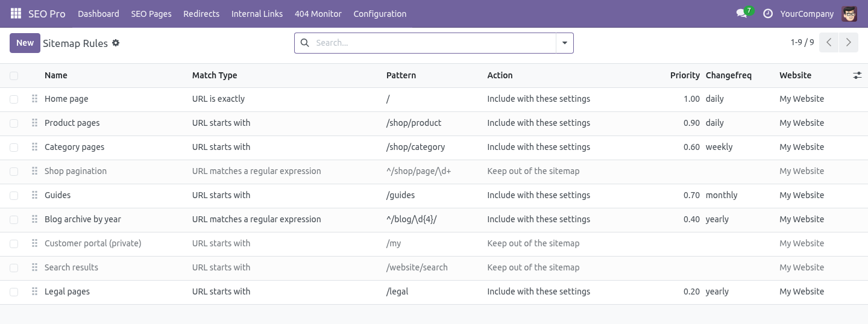
Task: Open the YourCompany company switcher
Action: click(x=807, y=13)
